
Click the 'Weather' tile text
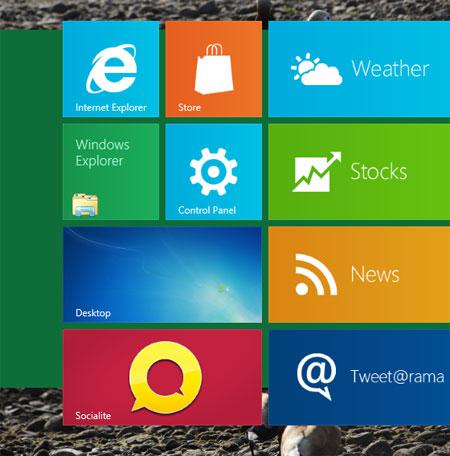click(x=390, y=69)
